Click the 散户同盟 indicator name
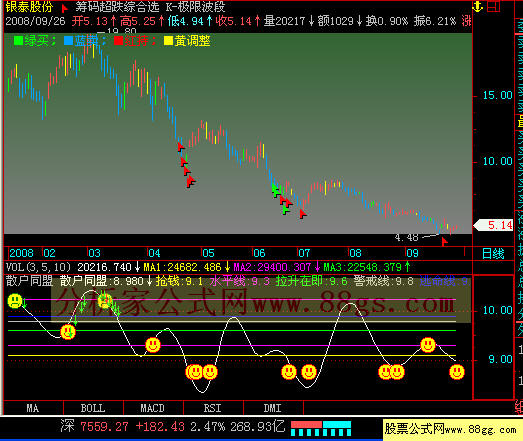The height and width of the screenshot is (441, 523). point(29,281)
